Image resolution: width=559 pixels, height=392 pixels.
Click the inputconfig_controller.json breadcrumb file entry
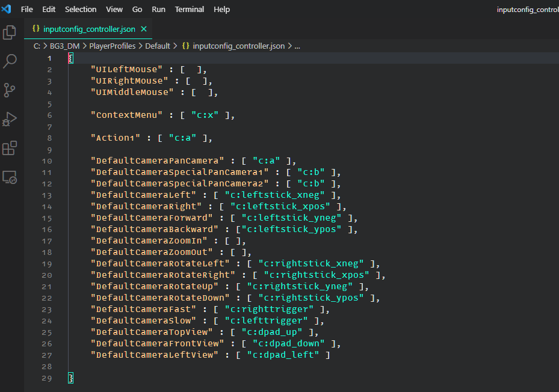tap(238, 46)
